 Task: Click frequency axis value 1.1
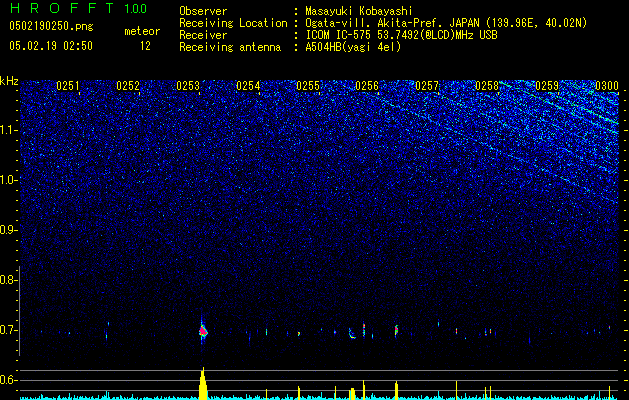[9, 130]
